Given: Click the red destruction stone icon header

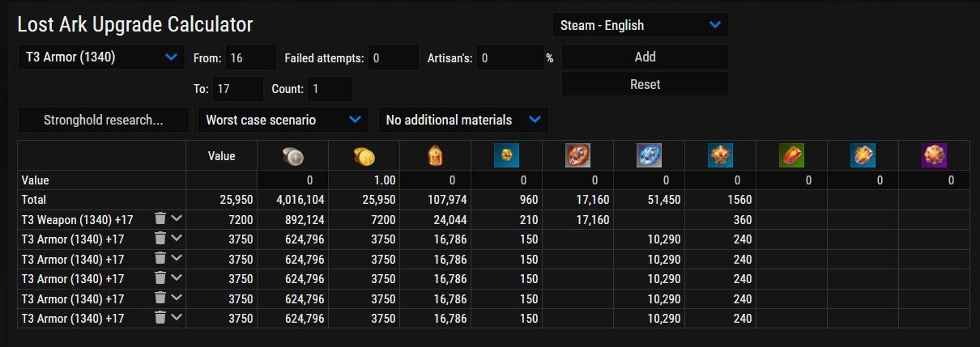Looking at the screenshot, I should pos(578,155).
